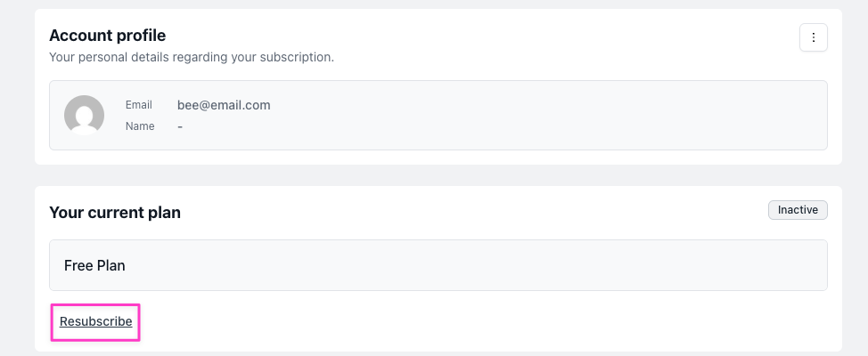
Task: Select the Free Plan box
Action: click(438, 265)
